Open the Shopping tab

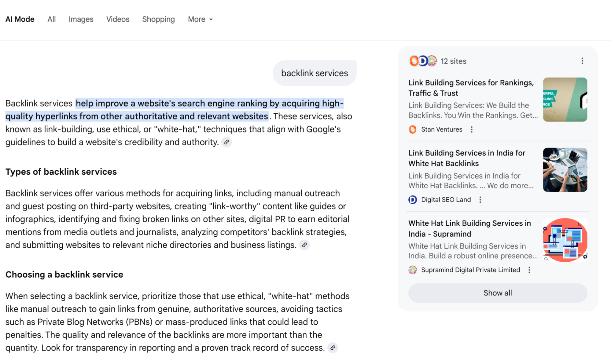point(158,19)
